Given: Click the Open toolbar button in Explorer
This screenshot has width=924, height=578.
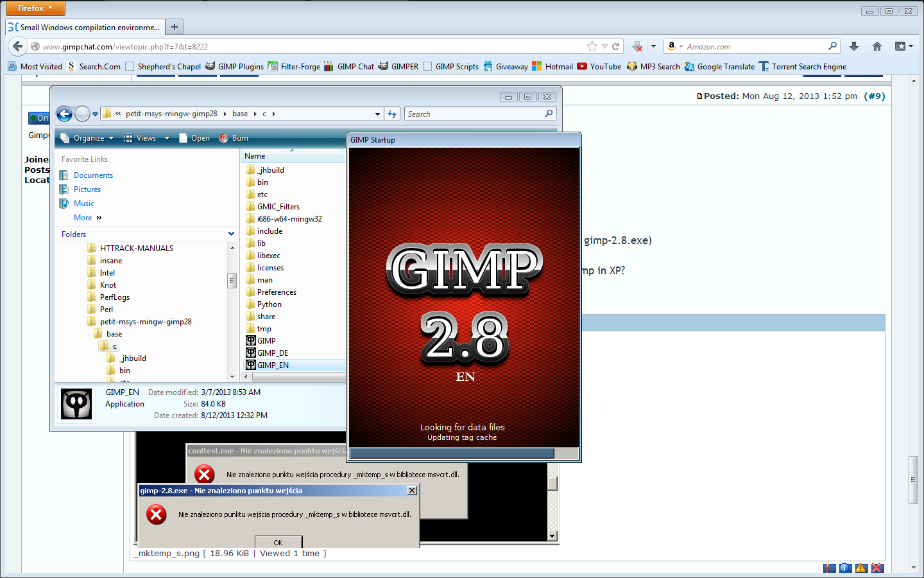Looking at the screenshot, I should pyautogui.click(x=194, y=138).
